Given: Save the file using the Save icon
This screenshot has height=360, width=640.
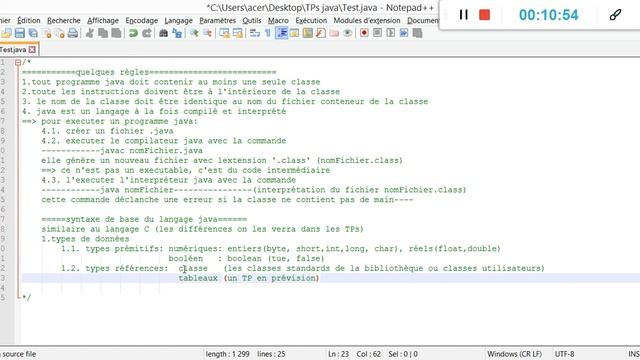Looking at the screenshot, I should [19, 33].
